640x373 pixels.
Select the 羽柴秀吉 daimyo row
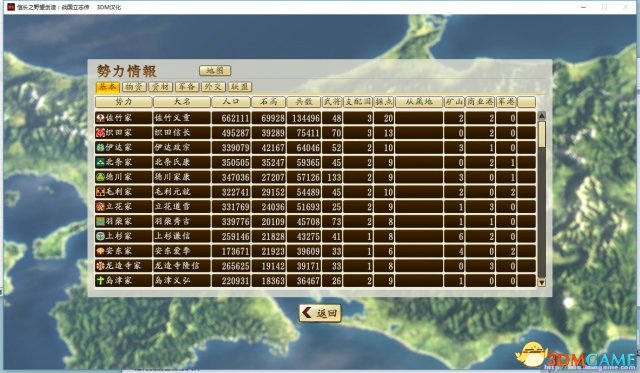(316, 222)
